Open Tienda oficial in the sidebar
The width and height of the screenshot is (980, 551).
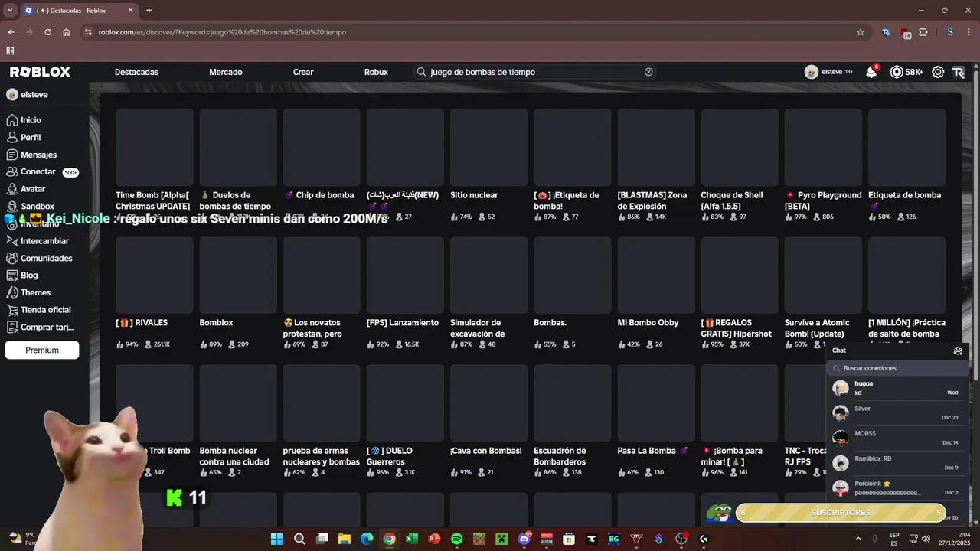[45, 310]
